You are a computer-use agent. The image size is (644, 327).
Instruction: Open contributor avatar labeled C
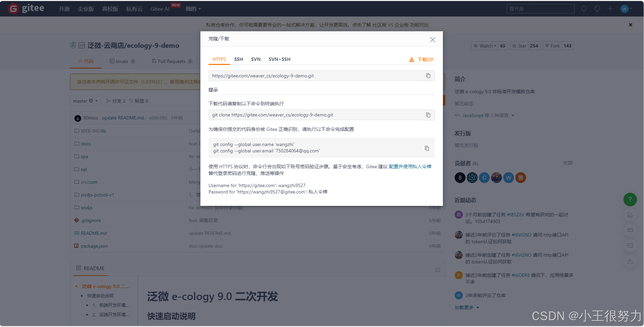(484, 178)
